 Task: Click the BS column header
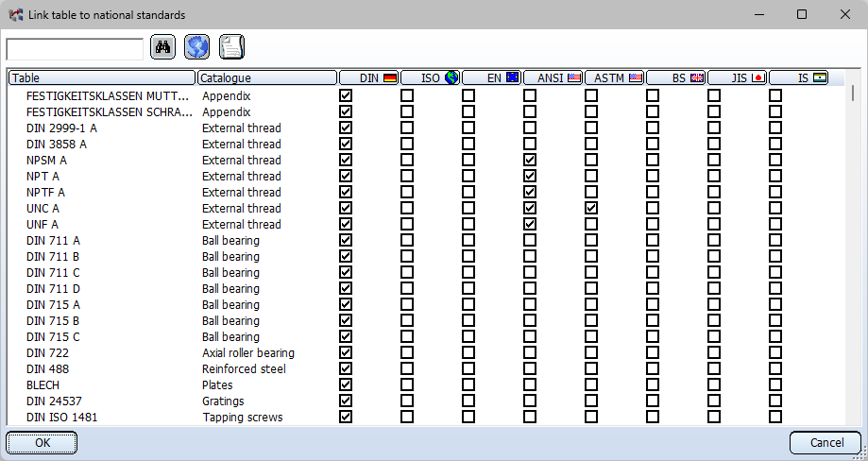(x=676, y=78)
